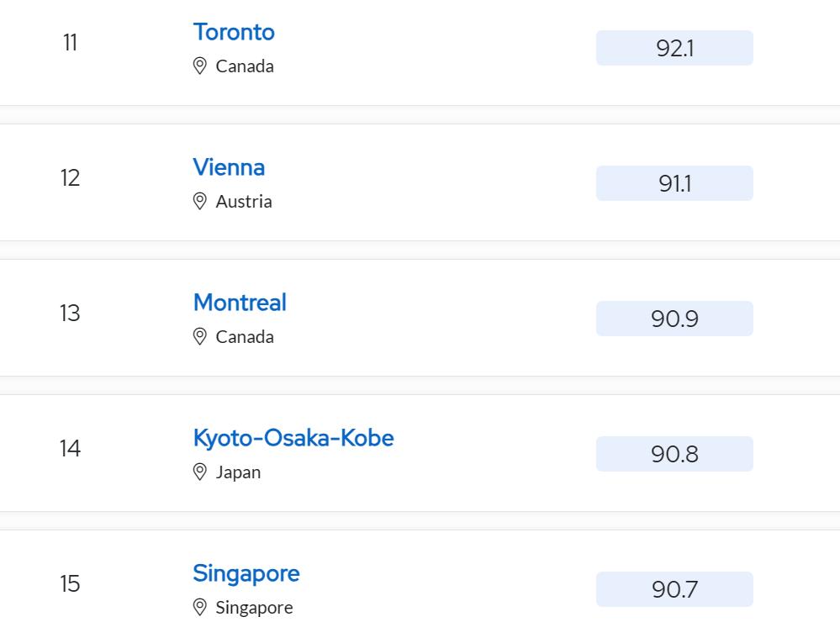Click the location pin beside Canada under Montreal
Screen dimensions: 840x638
(x=200, y=337)
